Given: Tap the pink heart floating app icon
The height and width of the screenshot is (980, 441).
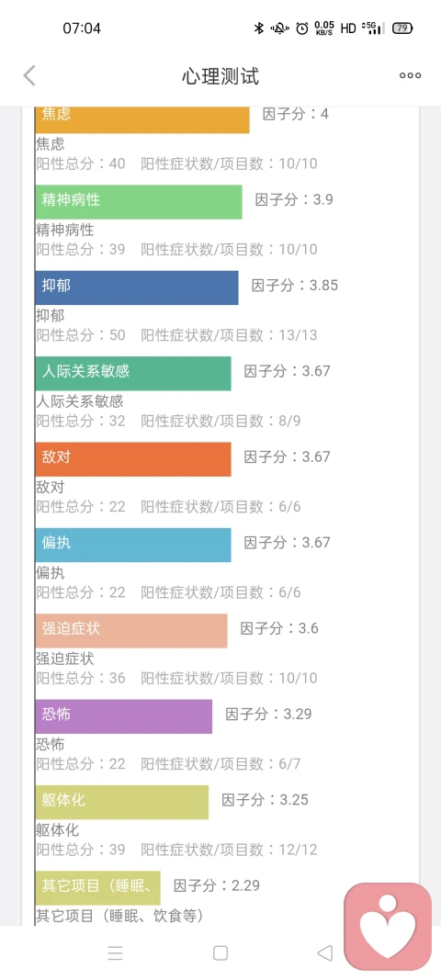Looking at the screenshot, I should coord(388,926).
